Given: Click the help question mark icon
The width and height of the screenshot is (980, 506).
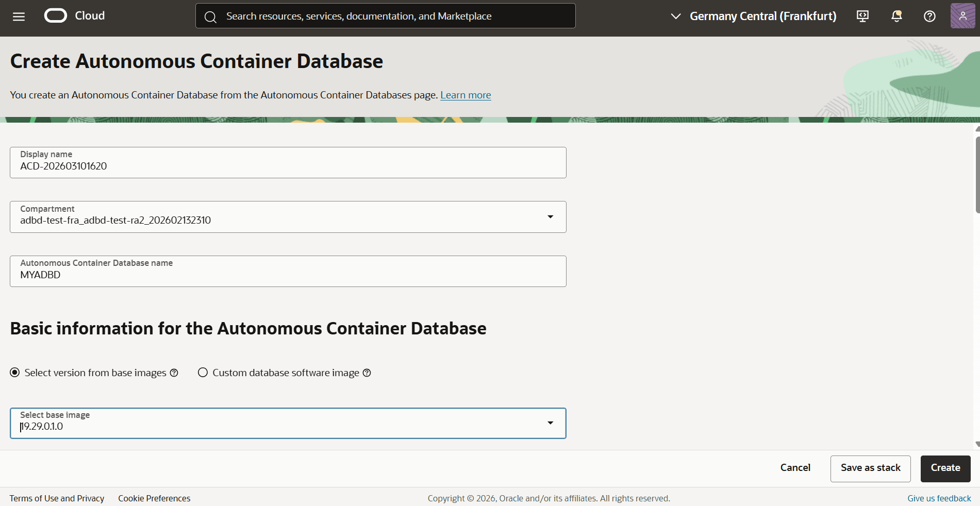Looking at the screenshot, I should tap(929, 16).
